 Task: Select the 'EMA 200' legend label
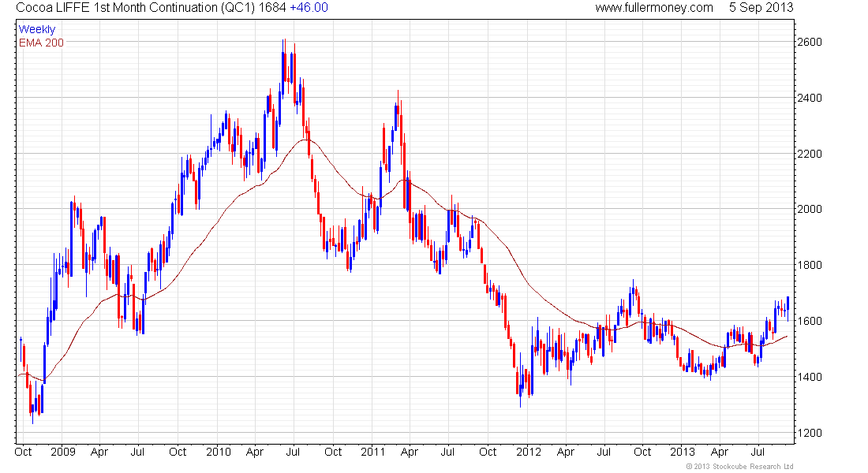coord(41,43)
